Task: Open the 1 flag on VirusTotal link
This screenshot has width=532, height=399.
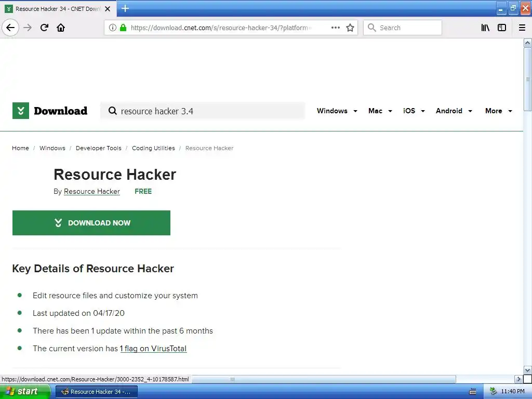Action: pos(153,349)
